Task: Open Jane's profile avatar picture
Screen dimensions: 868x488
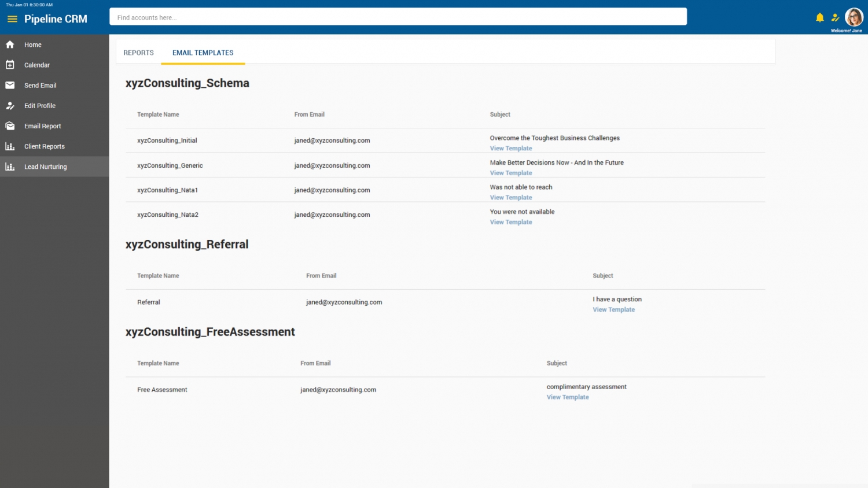Action: pyautogui.click(x=854, y=17)
